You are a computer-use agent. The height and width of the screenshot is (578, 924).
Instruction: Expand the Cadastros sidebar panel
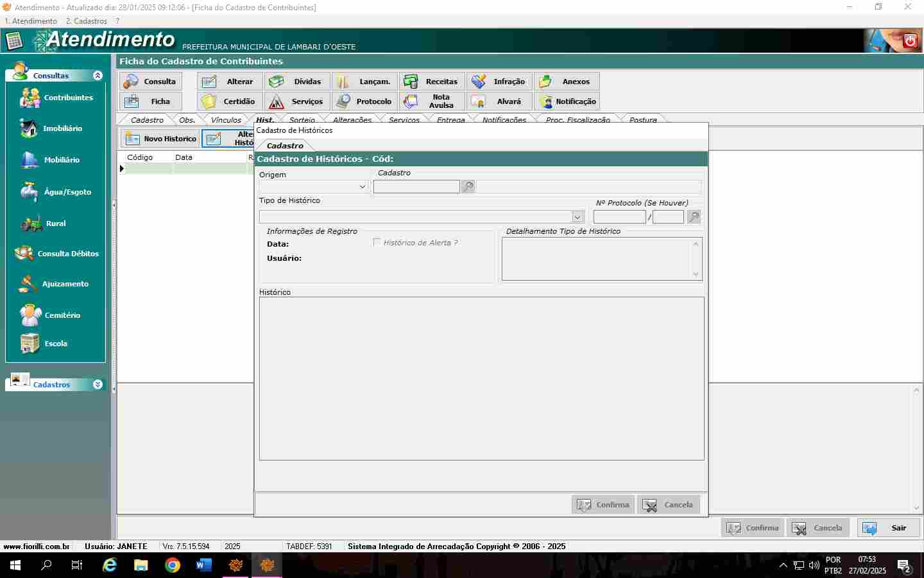(x=98, y=384)
